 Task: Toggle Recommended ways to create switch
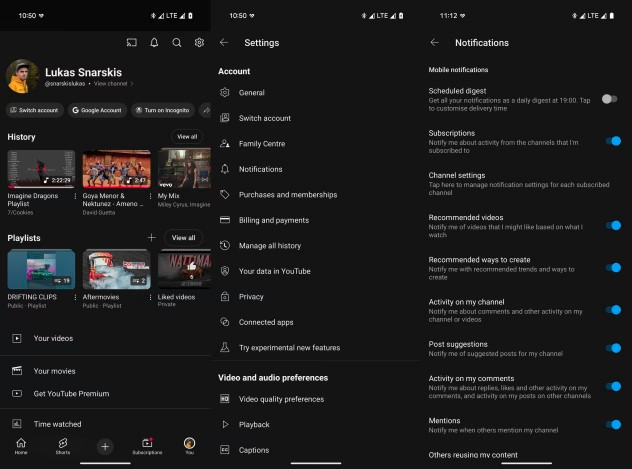click(613, 268)
